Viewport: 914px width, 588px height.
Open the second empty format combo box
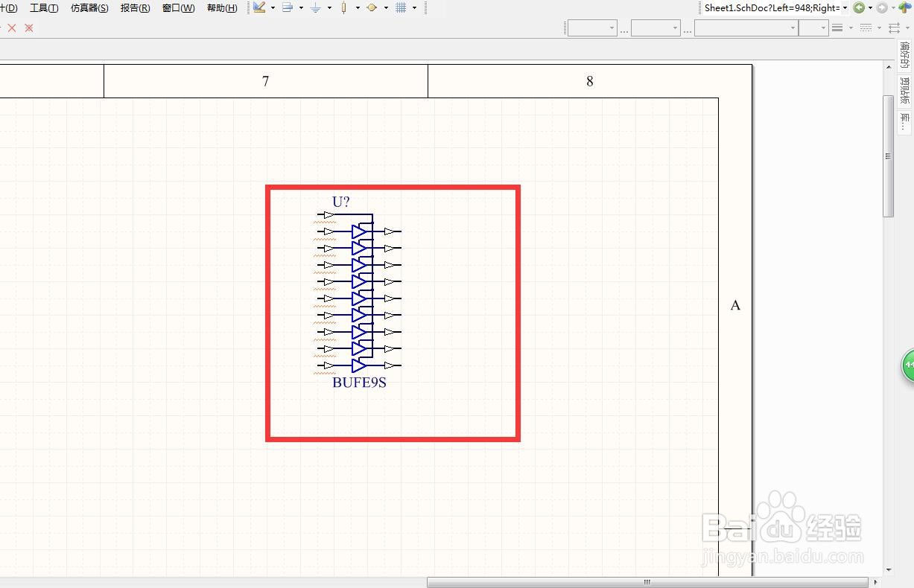[656, 28]
